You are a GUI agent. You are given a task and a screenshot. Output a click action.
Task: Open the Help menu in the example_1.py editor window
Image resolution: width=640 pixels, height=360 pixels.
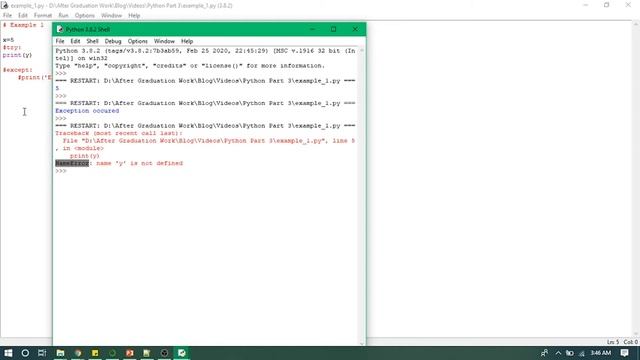[134, 16]
